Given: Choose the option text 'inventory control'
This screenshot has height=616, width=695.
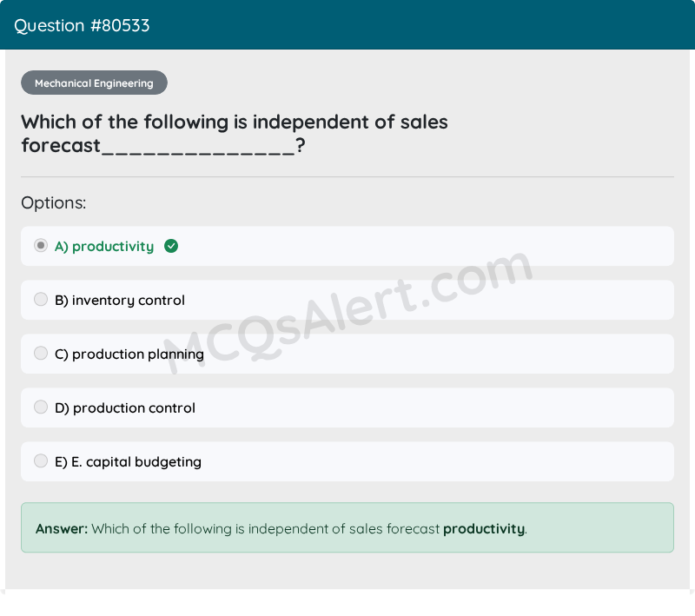Looking at the screenshot, I should (128, 301).
